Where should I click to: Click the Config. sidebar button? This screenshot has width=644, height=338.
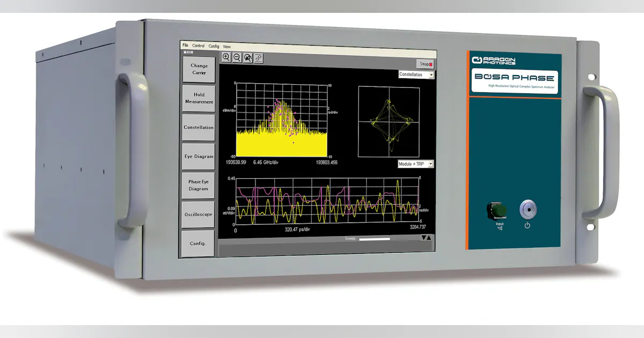point(197,244)
